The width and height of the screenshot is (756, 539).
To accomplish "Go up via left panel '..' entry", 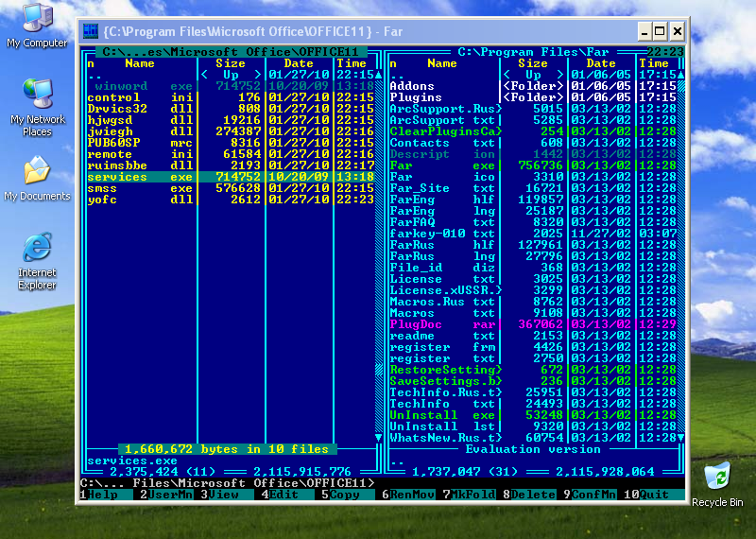I will click(x=231, y=75).
